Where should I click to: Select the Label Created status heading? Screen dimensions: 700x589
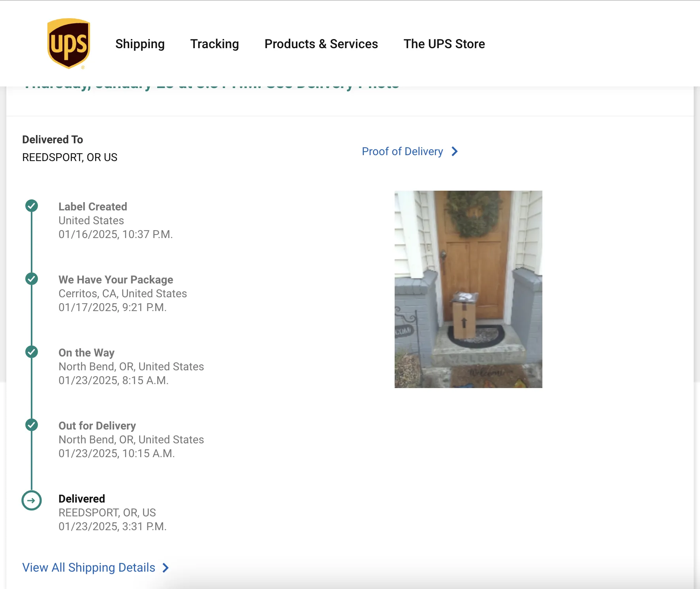click(93, 206)
